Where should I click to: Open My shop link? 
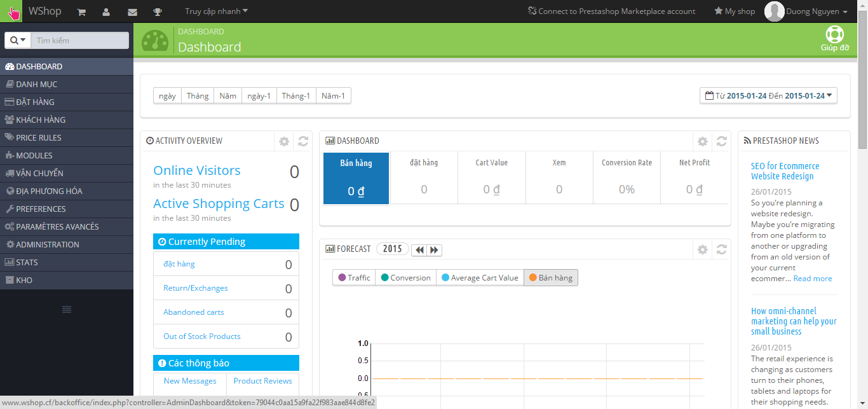pos(735,11)
